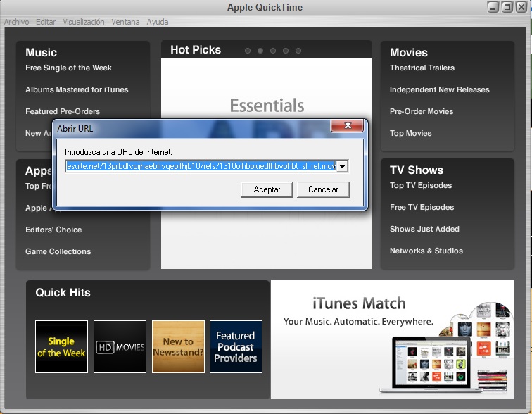This screenshot has height=414, width=532.
Task: Open the Editar menu
Action: coord(46,22)
